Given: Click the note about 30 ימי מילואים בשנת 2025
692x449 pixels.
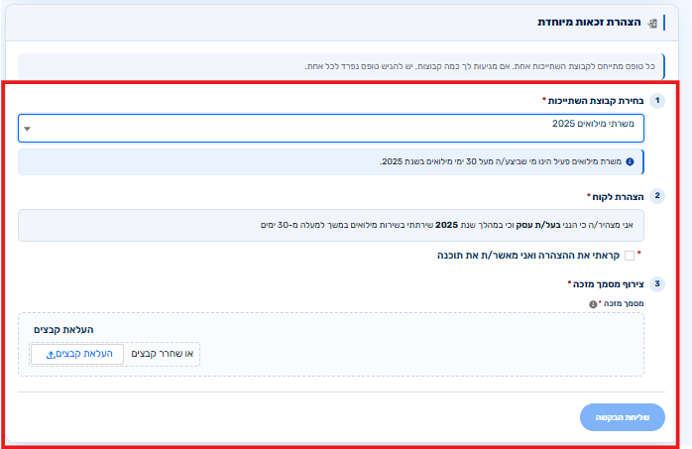Looking at the screenshot, I should tap(500, 162).
